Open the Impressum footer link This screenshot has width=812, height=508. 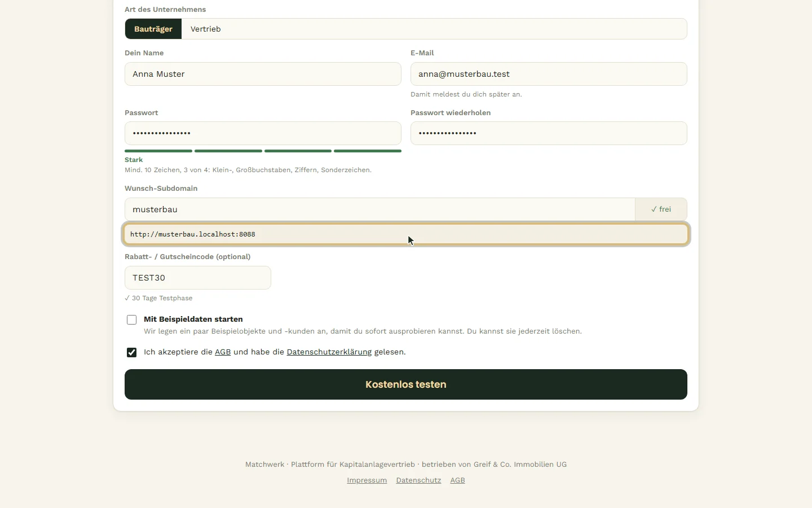367,480
